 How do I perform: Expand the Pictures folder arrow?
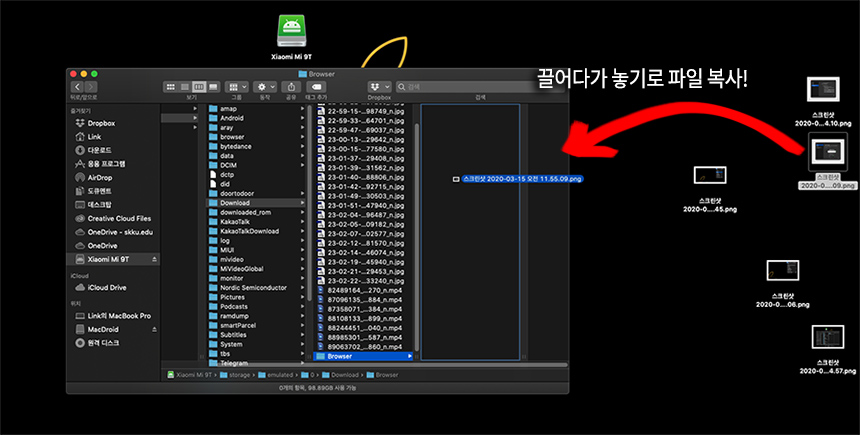(x=302, y=297)
